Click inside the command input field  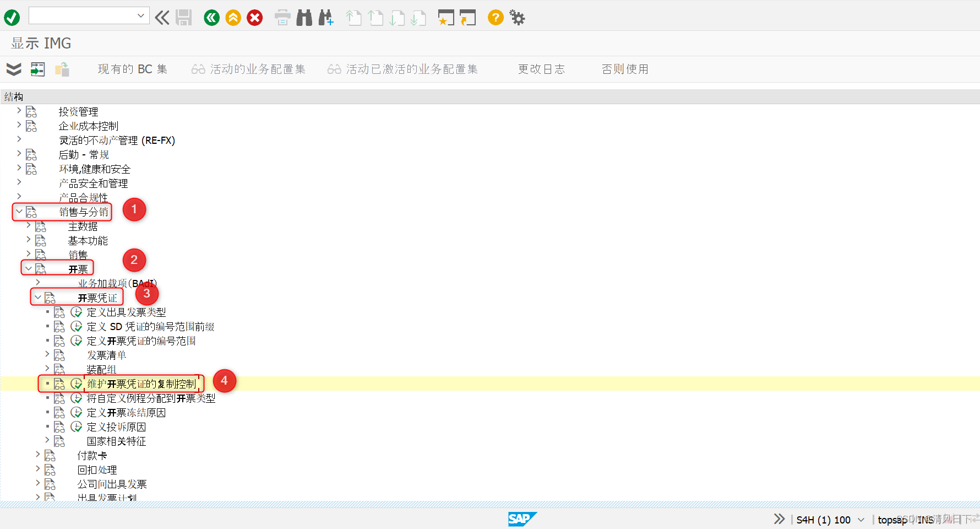click(x=83, y=16)
